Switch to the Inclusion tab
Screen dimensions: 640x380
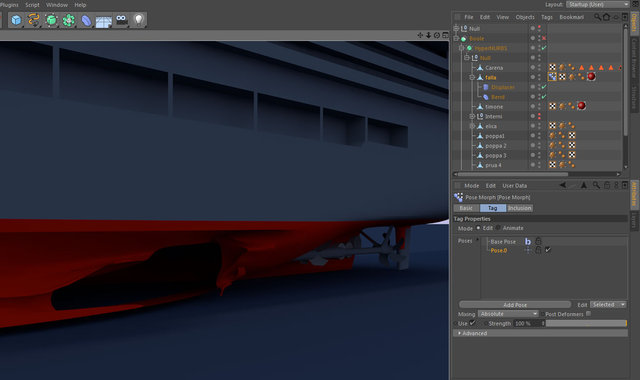pyautogui.click(x=520, y=208)
